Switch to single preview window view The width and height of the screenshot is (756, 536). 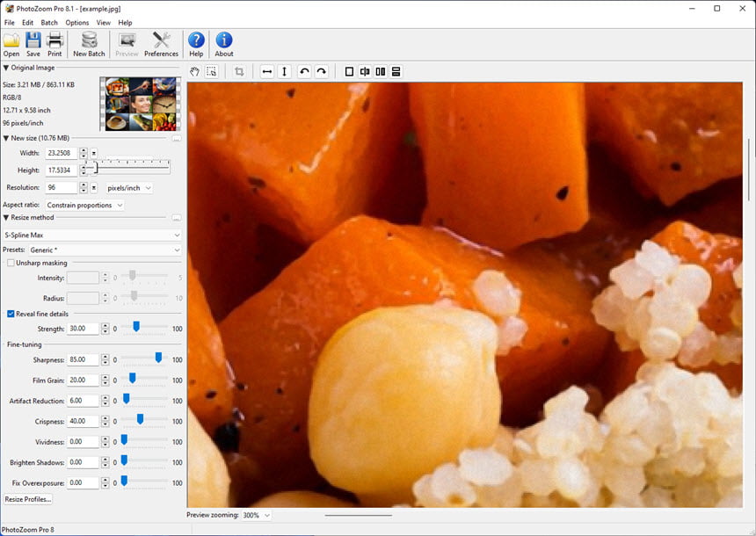pos(349,72)
